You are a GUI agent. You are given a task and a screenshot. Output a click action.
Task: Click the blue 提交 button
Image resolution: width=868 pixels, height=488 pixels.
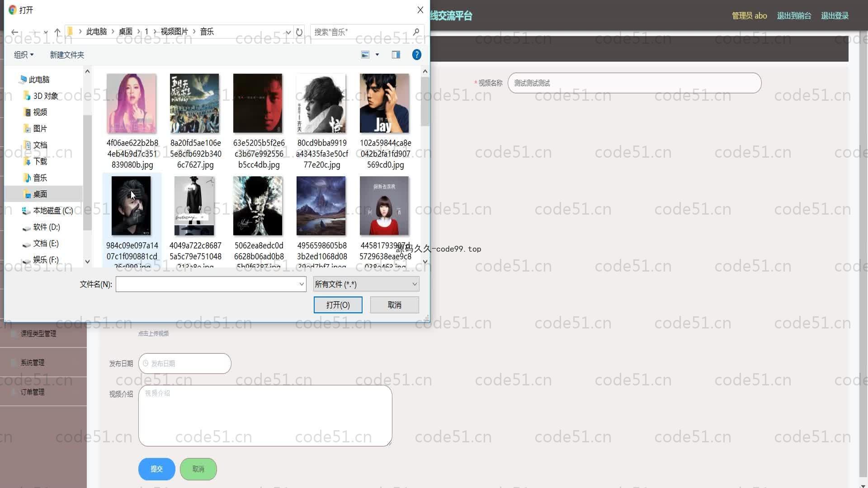[x=157, y=469]
